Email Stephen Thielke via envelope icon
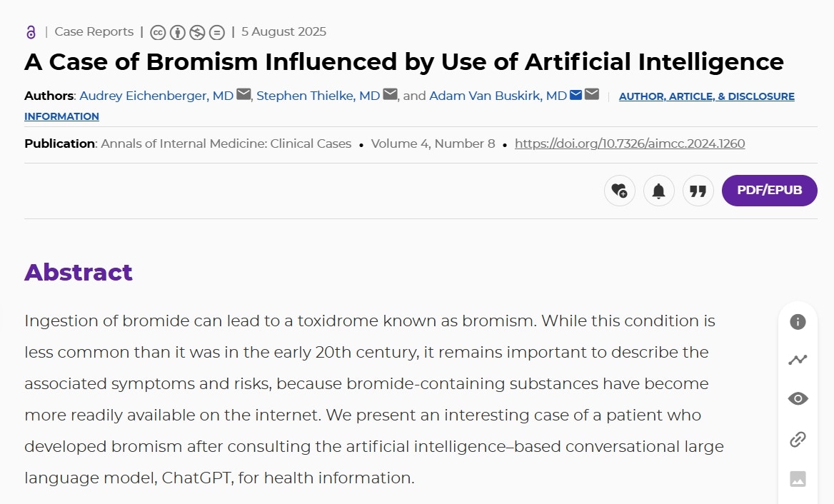Viewport: 834px width, 504px height. click(391, 95)
